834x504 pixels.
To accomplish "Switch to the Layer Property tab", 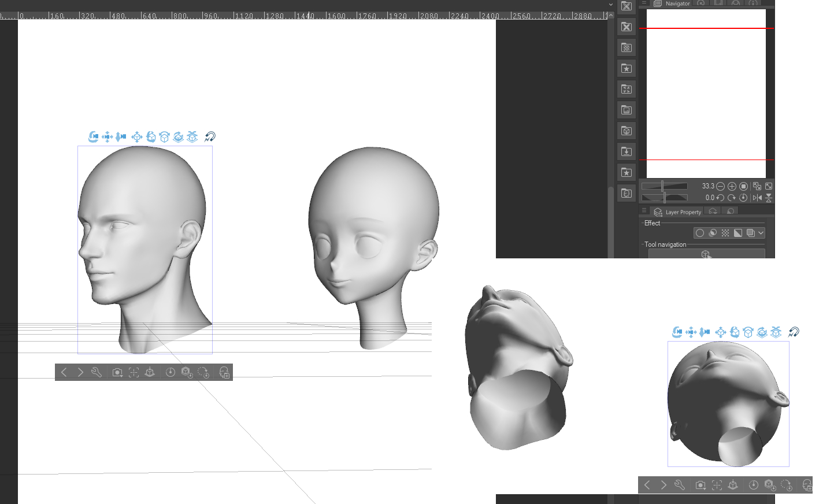I will [677, 212].
